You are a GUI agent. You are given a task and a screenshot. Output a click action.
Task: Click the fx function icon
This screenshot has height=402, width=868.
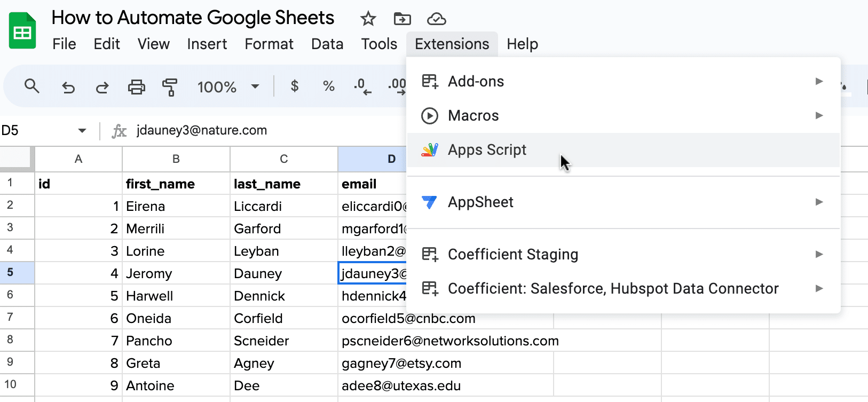click(x=119, y=131)
